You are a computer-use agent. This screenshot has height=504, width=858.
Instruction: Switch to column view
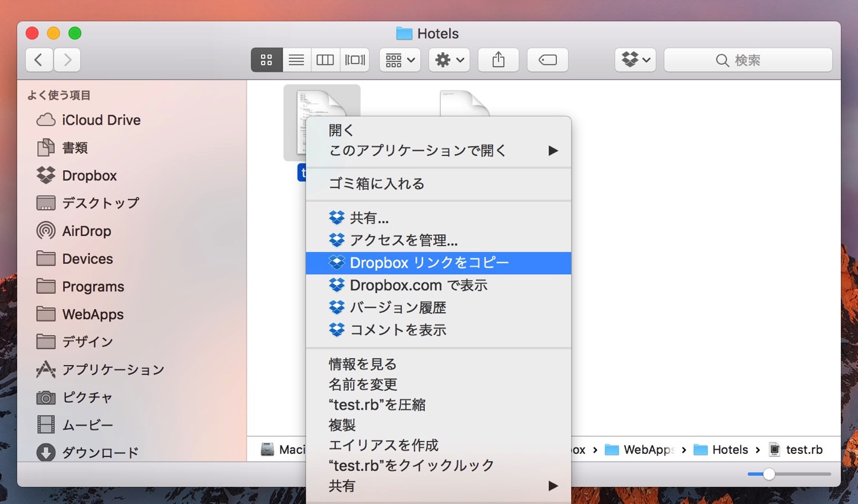[325, 59]
